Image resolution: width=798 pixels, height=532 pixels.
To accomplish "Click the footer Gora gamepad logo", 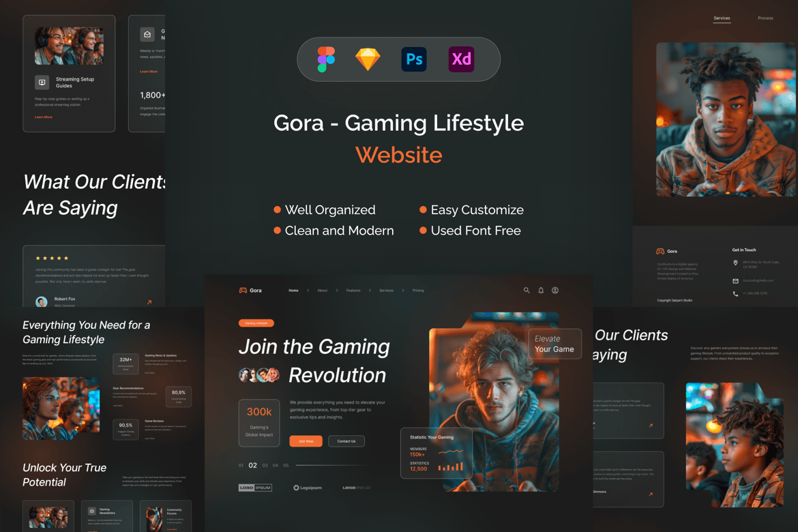I will [x=660, y=251].
